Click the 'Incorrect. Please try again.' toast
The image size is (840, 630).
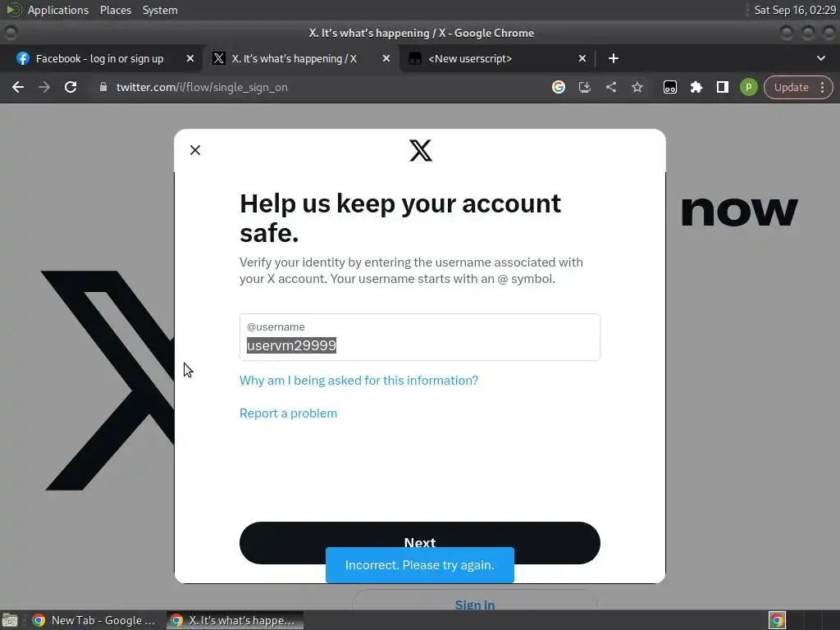click(x=419, y=564)
